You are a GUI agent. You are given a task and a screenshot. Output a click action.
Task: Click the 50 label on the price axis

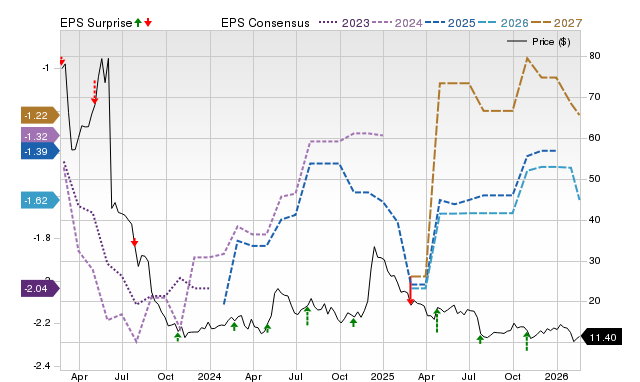coord(595,179)
